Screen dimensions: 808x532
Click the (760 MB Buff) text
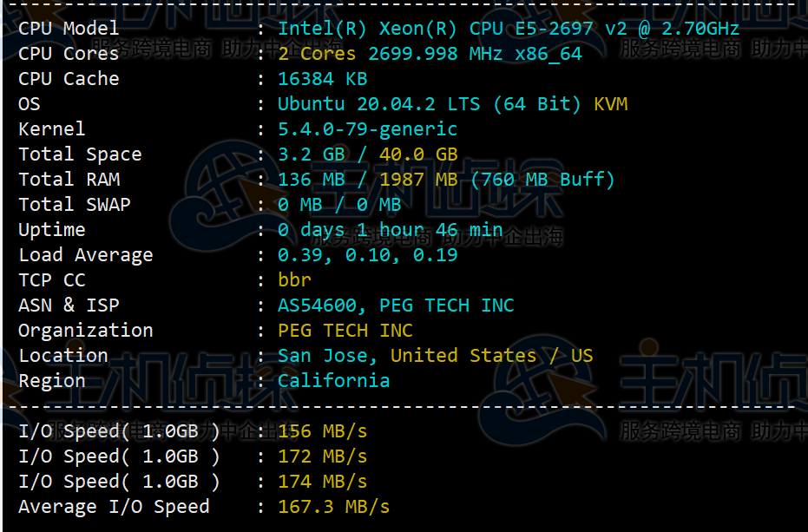pyautogui.click(x=542, y=180)
